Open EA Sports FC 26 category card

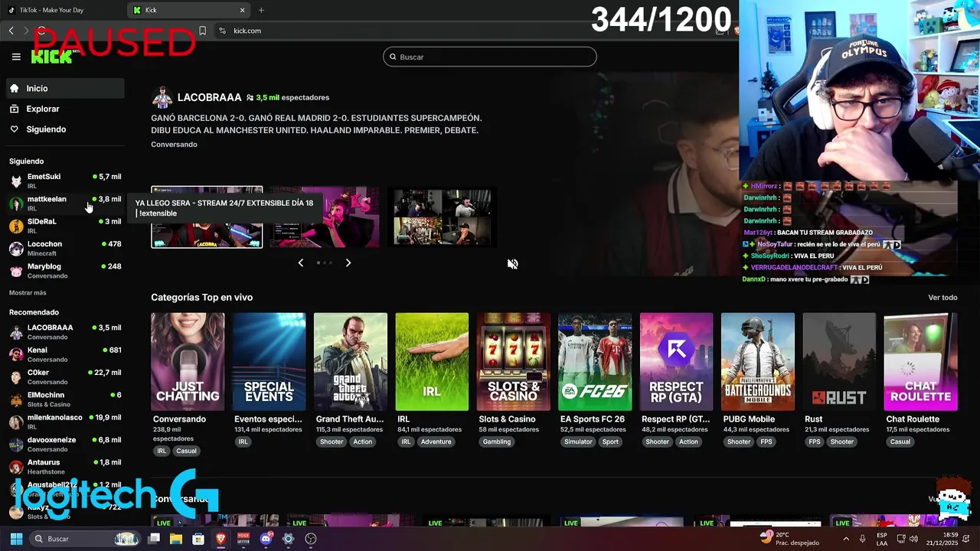point(595,362)
